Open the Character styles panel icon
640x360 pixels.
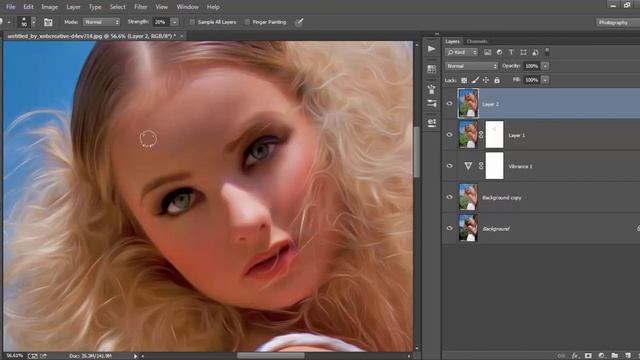431,122
